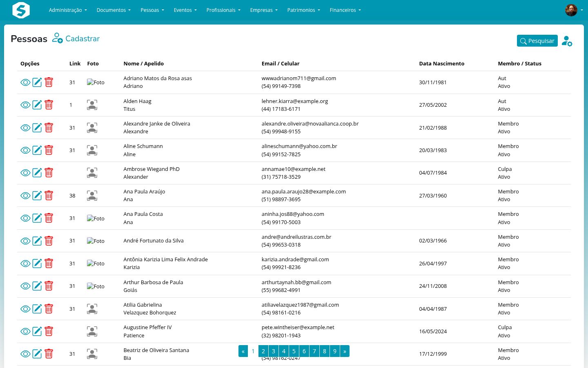Expand the Administração dropdown menu

[x=68, y=10]
